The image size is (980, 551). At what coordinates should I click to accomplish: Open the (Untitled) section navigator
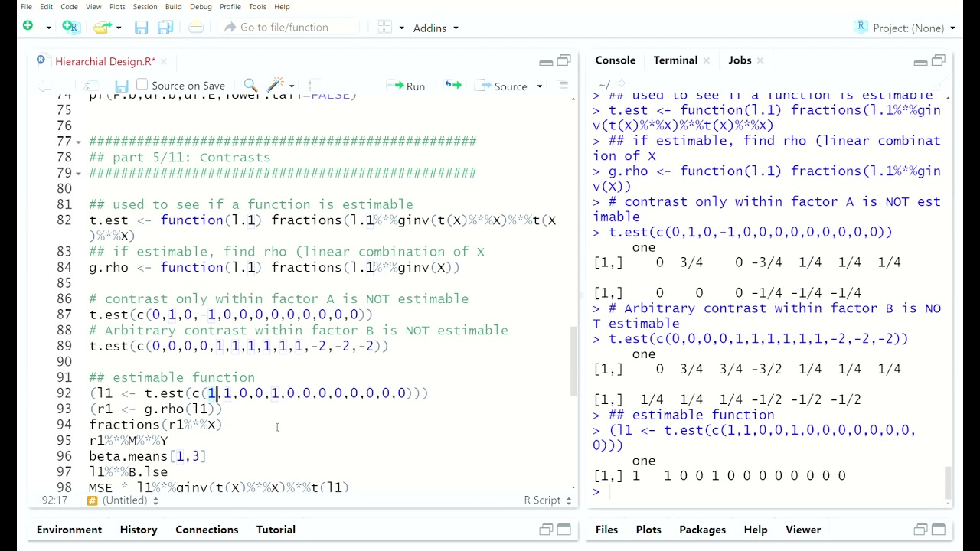coord(122,500)
